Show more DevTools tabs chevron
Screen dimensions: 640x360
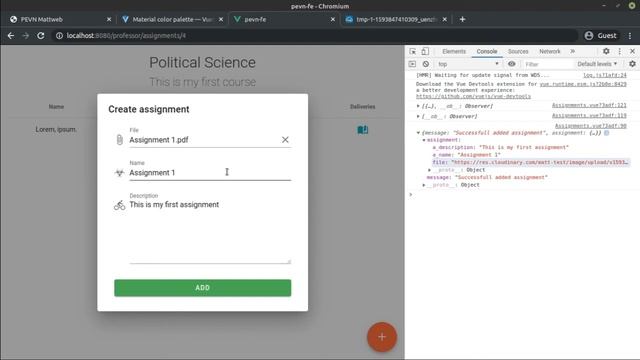click(573, 51)
